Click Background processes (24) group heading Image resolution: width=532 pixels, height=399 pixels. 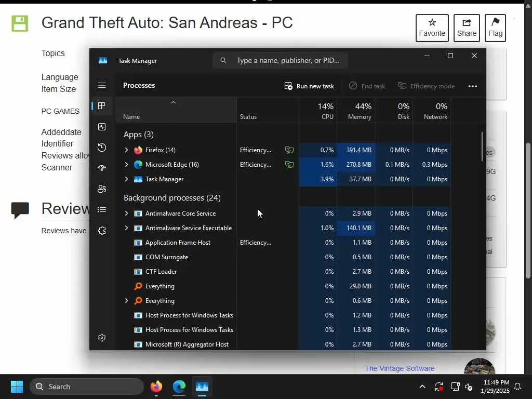pos(172,198)
